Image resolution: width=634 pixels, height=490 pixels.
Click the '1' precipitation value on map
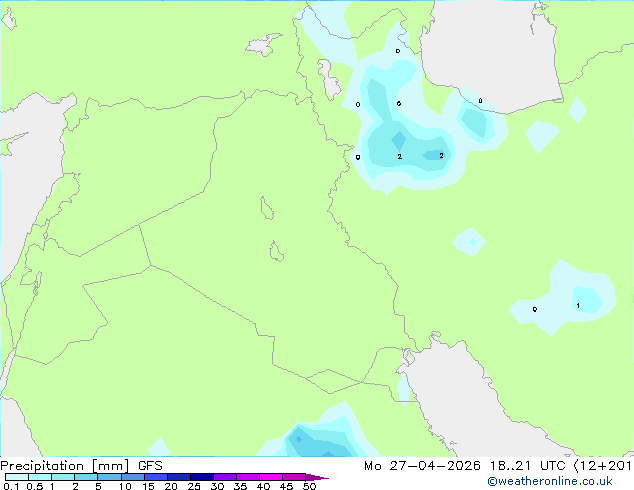(x=578, y=305)
